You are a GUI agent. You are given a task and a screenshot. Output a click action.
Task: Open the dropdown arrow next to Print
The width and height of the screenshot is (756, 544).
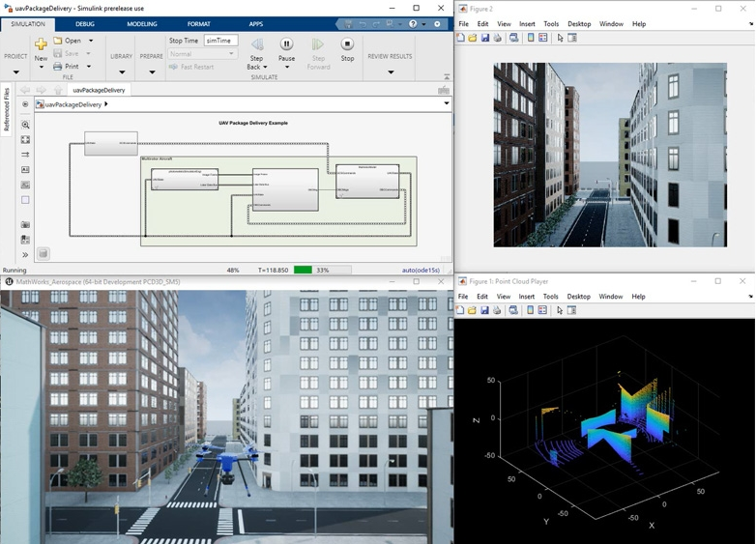pyautogui.click(x=89, y=66)
